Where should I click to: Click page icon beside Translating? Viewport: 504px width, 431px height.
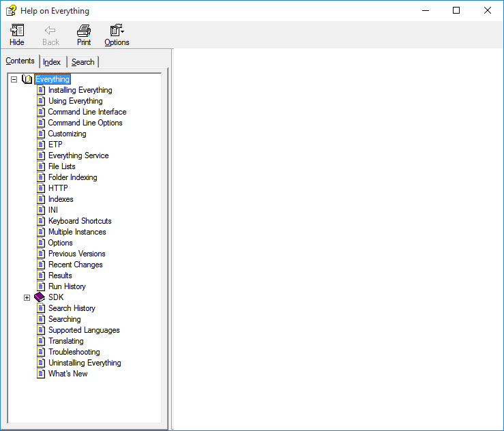pyautogui.click(x=41, y=341)
